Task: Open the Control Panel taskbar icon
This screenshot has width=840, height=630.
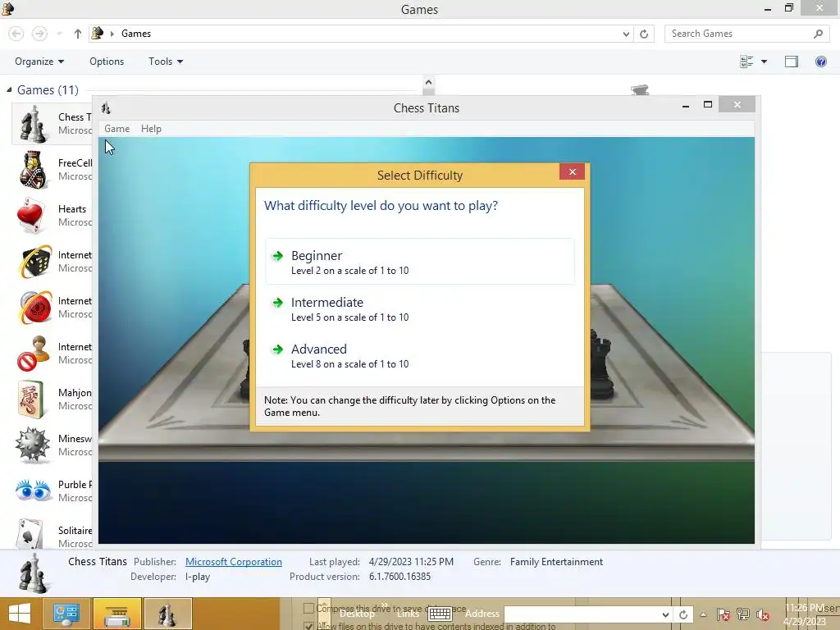Action: pos(66,614)
